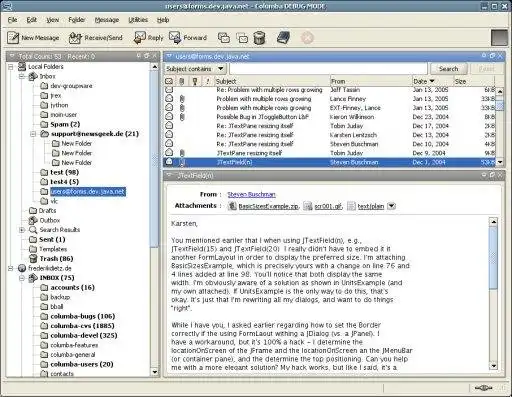Open the View menu
Viewport: 512px width, 397px height.
pos(53,20)
